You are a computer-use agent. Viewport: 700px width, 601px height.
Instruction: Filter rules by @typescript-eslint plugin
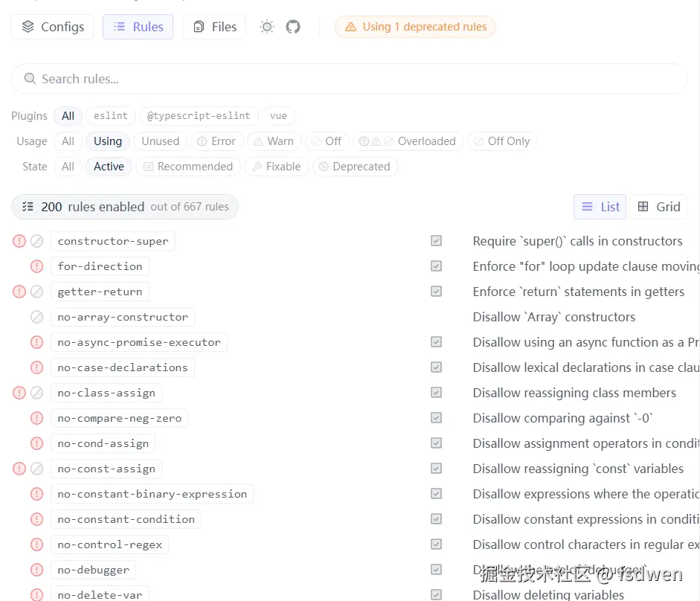pos(199,115)
